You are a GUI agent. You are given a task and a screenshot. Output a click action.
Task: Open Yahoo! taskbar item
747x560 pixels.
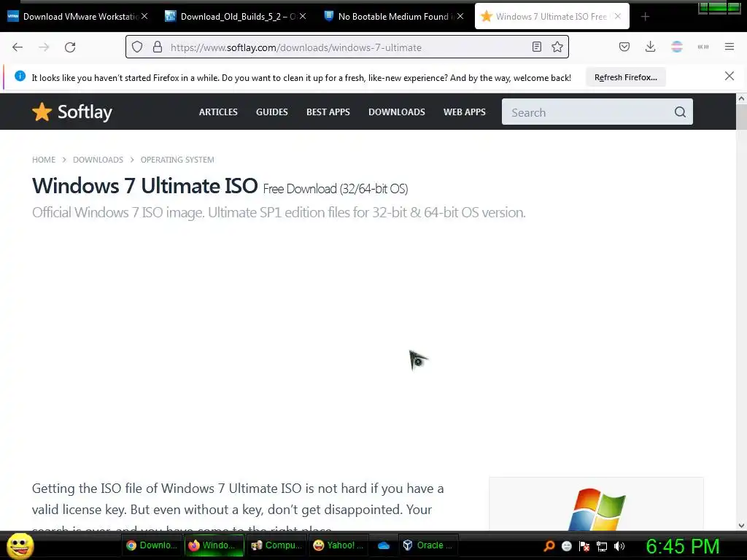click(x=338, y=545)
